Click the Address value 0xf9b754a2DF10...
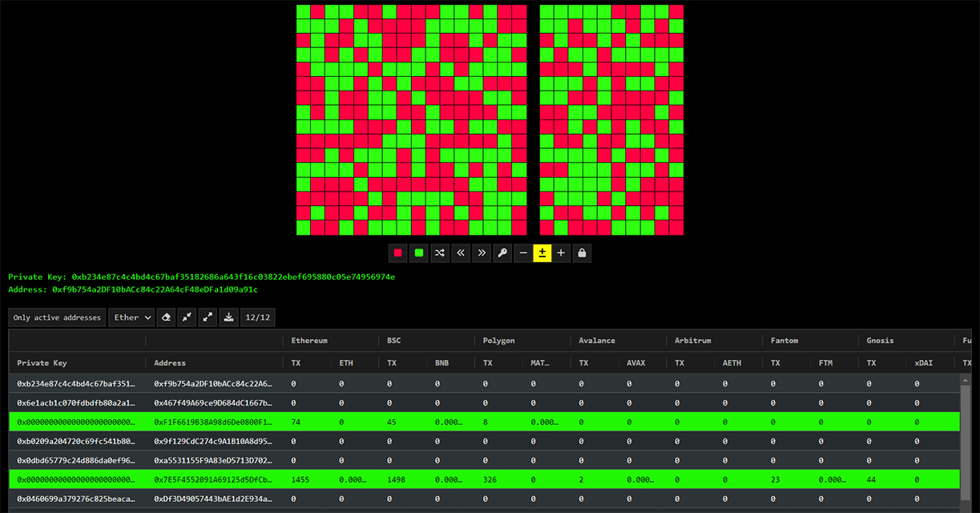The height and width of the screenshot is (513, 980). coord(155,289)
